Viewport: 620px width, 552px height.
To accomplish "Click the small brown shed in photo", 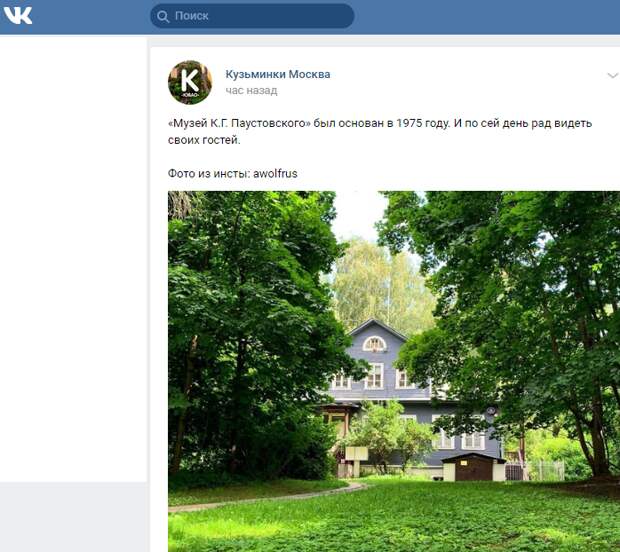I will click(473, 467).
